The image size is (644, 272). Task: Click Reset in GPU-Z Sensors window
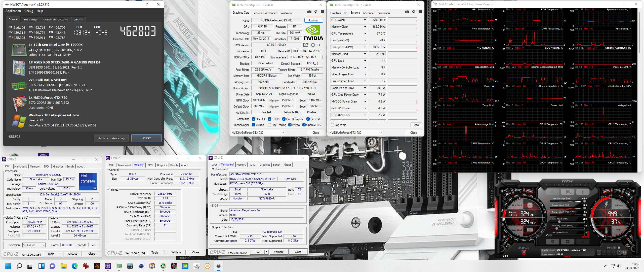(x=416, y=125)
